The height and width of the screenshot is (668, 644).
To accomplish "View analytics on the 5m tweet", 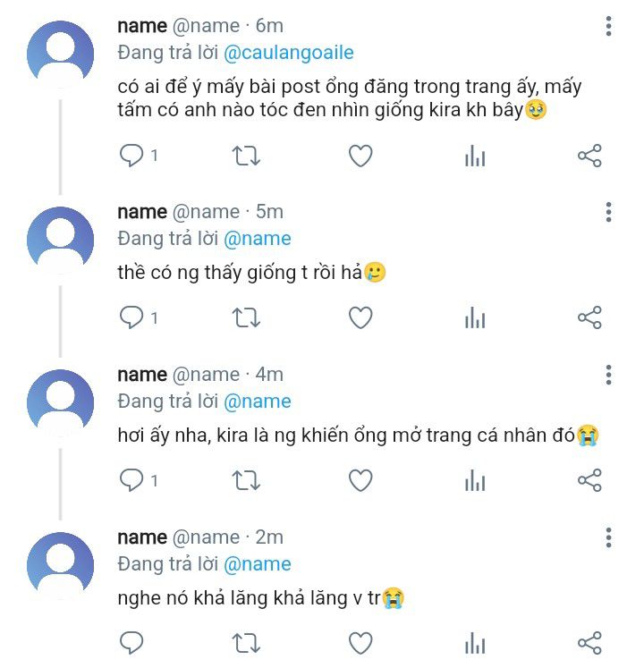I will point(475,318).
